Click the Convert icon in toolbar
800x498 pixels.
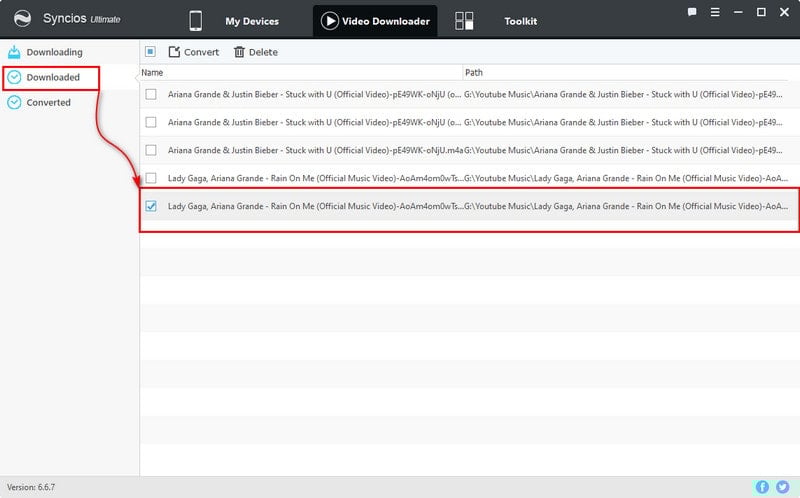point(174,52)
